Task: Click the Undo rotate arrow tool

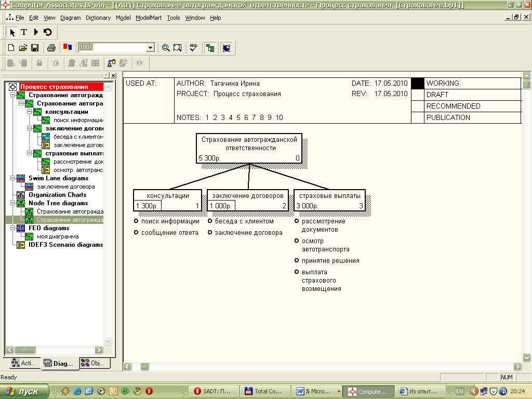Action: 47,32
